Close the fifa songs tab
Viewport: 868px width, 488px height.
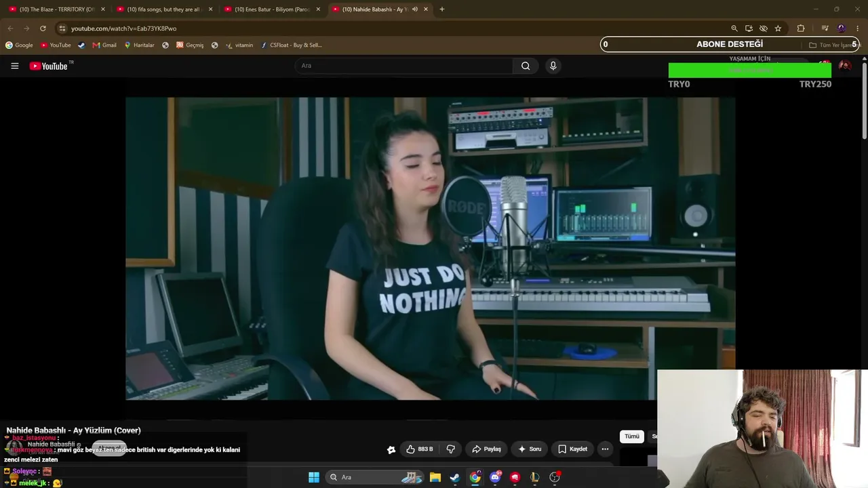(210, 9)
